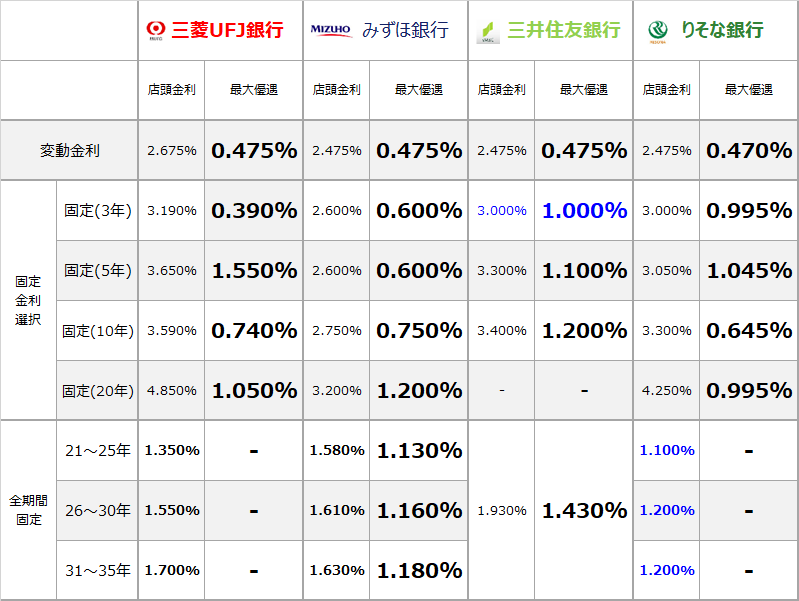Select the 固定(10年) row label
The height and width of the screenshot is (601, 799).
click(x=98, y=331)
